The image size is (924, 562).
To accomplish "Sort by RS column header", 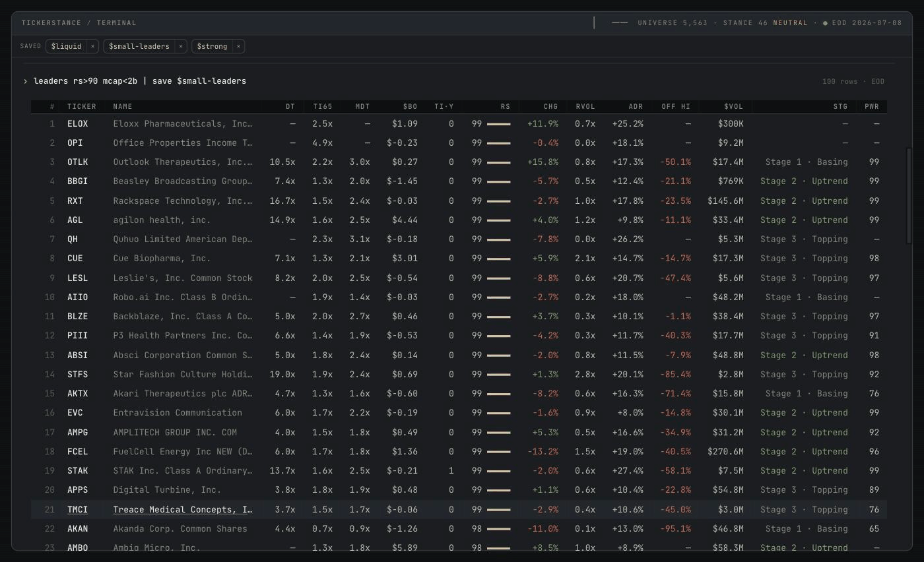I will click(506, 106).
